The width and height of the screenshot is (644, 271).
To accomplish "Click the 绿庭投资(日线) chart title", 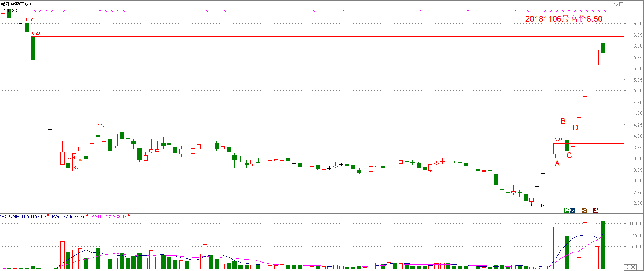I will click(x=16, y=4).
